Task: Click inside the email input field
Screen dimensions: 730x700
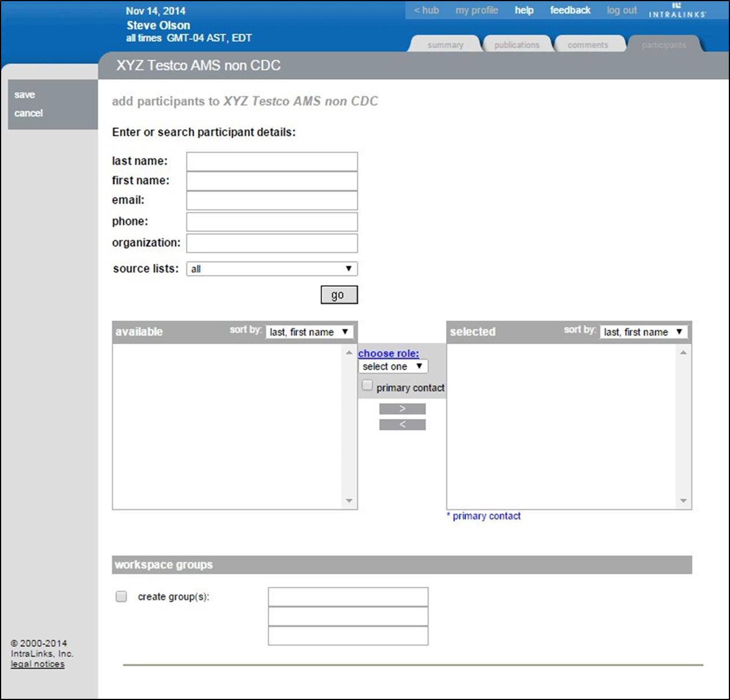Action: tap(271, 200)
